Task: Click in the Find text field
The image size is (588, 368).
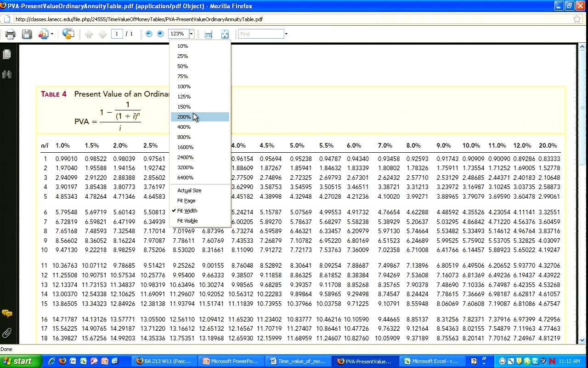Action: point(260,34)
